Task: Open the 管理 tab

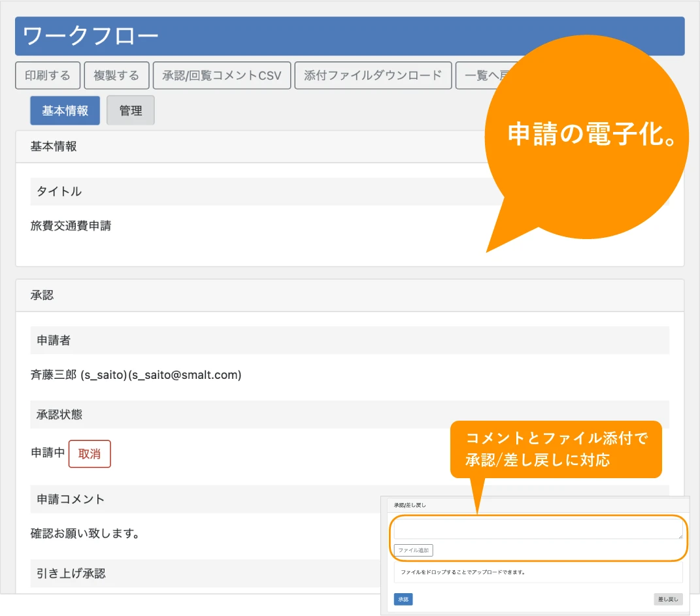Action: click(x=130, y=110)
